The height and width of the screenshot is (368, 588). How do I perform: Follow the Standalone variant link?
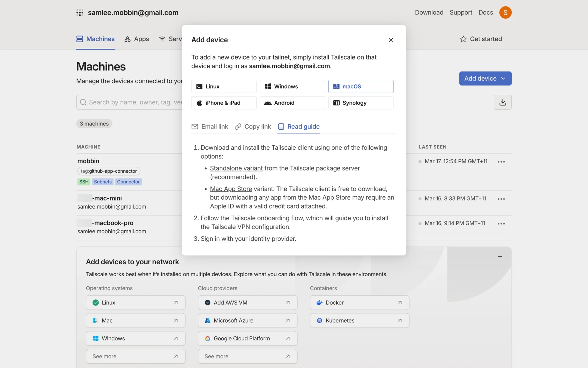(x=236, y=168)
